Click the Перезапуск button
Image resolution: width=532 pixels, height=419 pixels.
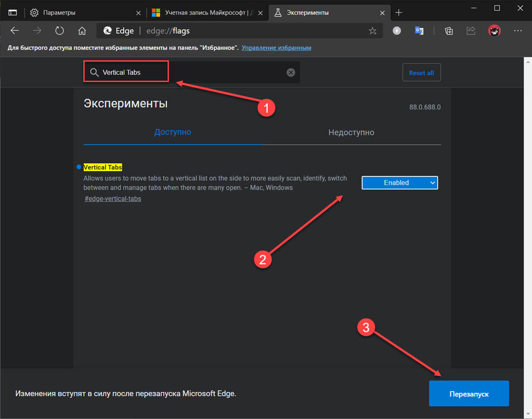click(x=469, y=393)
